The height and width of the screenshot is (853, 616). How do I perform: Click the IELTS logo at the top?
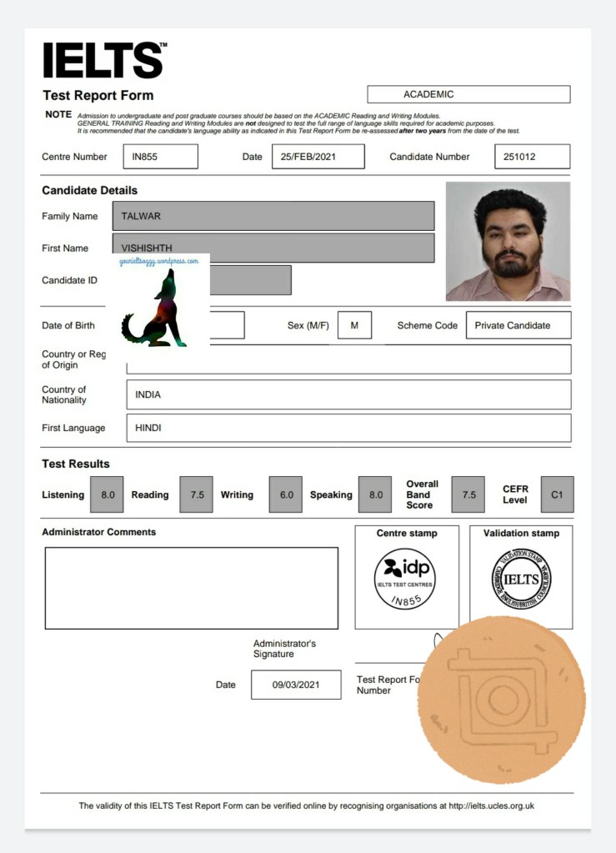point(104,60)
